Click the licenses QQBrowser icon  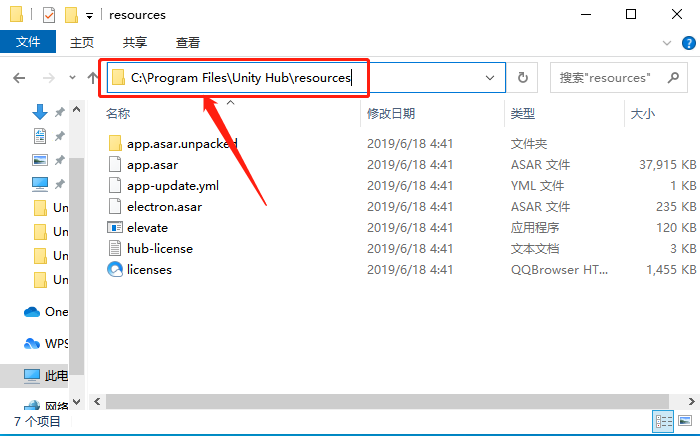(x=115, y=269)
